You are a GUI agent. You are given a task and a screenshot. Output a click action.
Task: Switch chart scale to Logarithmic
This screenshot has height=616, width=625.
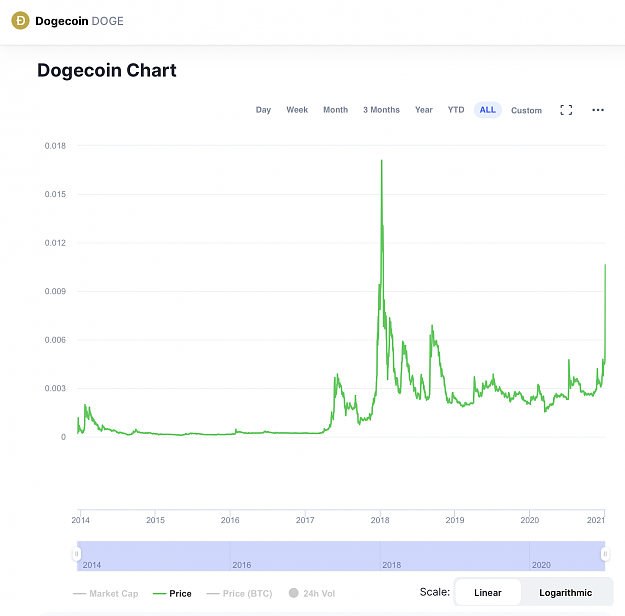click(565, 592)
